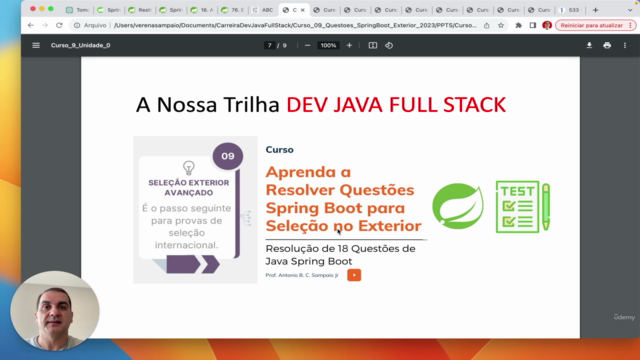Expand the tab search dropdown arrow
Image resolution: width=640 pixels, height=360 pixels.
(630, 10)
